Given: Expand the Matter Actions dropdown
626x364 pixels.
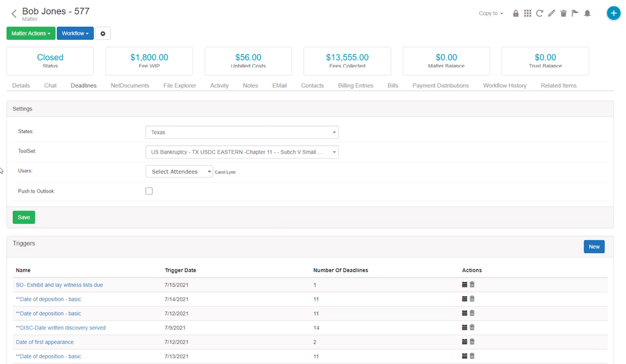Looking at the screenshot, I should click(x=31, y=33).
